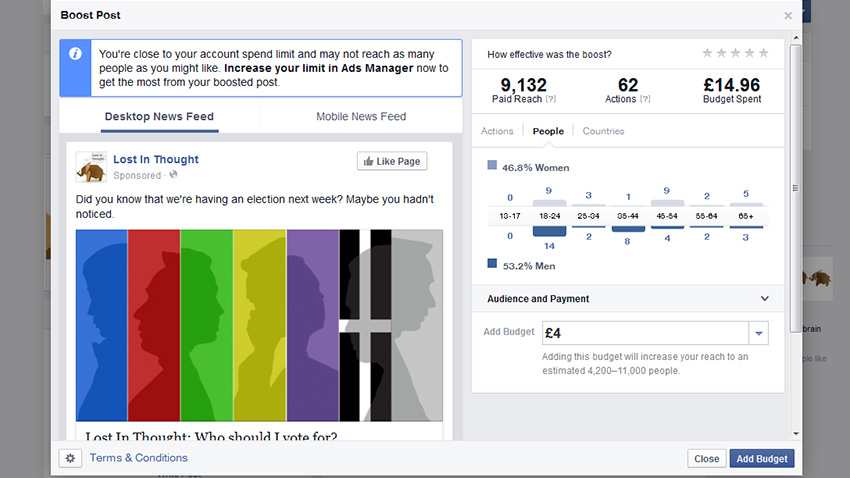The width and height of the screenshot is (850, 478).
Task: Open the Actions stats tab
Action: point(497,131)
